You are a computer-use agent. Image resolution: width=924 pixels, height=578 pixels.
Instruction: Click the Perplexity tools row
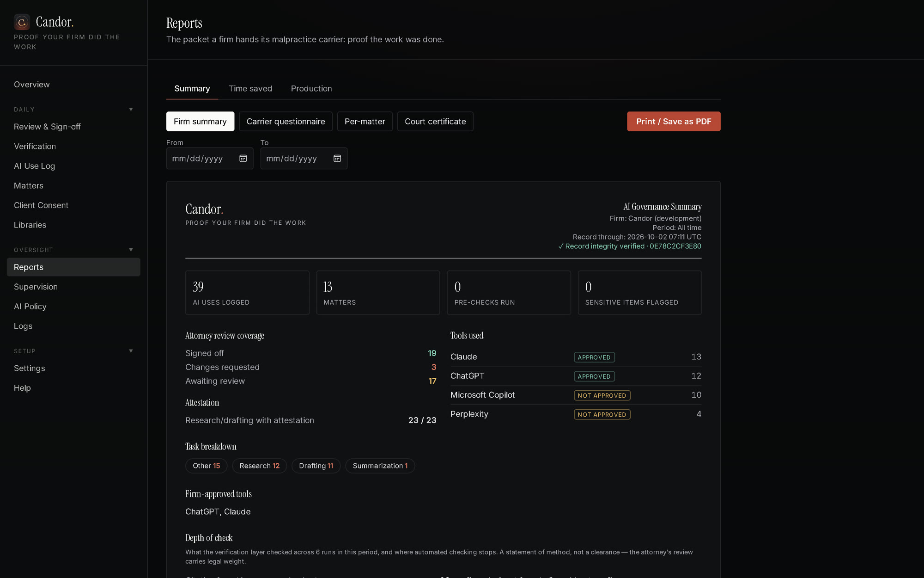pos(576,414)
